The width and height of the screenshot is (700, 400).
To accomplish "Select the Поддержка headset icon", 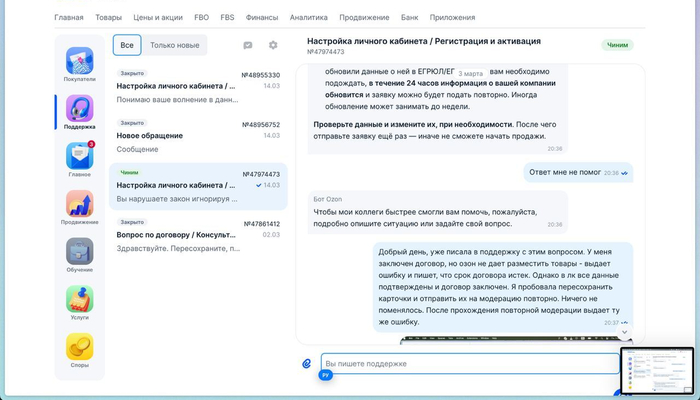I will point(80,110).
